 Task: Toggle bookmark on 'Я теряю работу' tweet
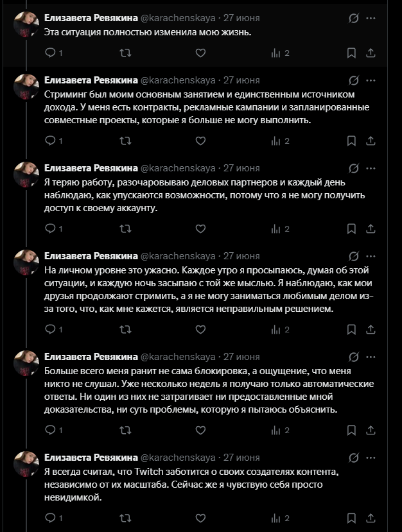(351, 228)
